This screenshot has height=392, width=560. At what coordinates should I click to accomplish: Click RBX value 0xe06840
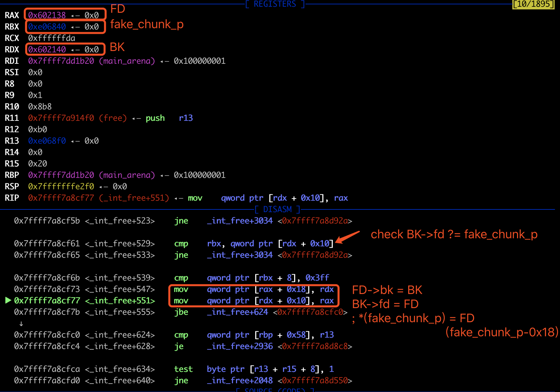(x=47, y=27)
